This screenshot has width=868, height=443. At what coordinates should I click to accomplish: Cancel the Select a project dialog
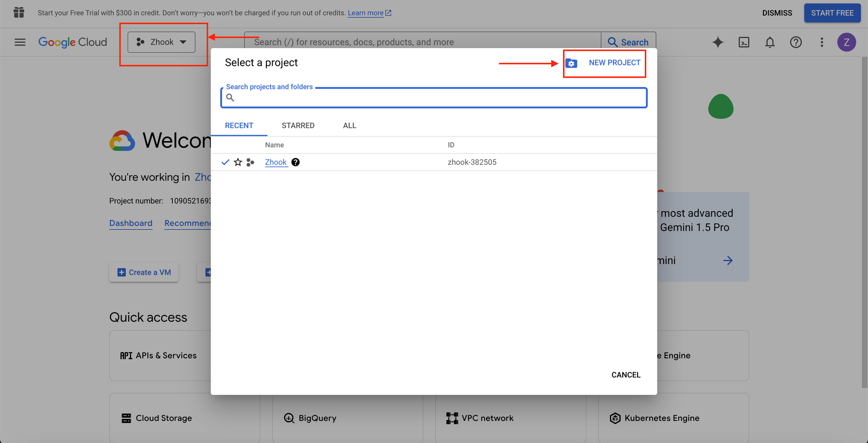click(x=625, y=375)
